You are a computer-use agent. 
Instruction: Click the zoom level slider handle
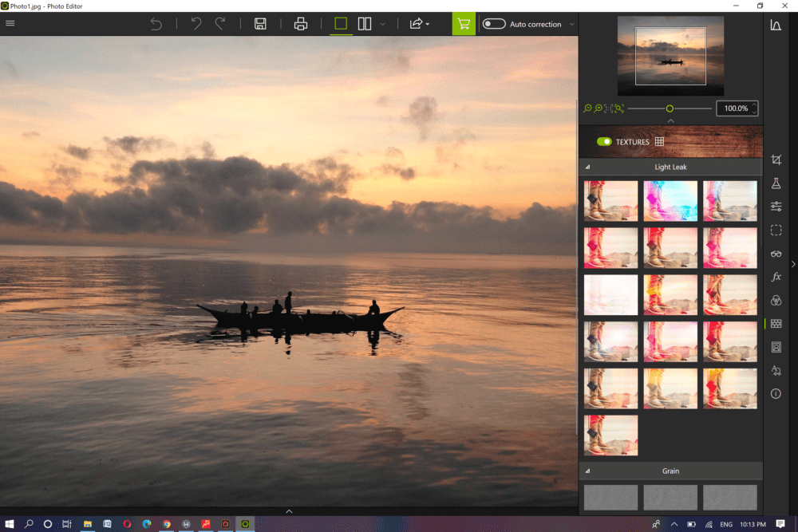[x=670, y=108]
